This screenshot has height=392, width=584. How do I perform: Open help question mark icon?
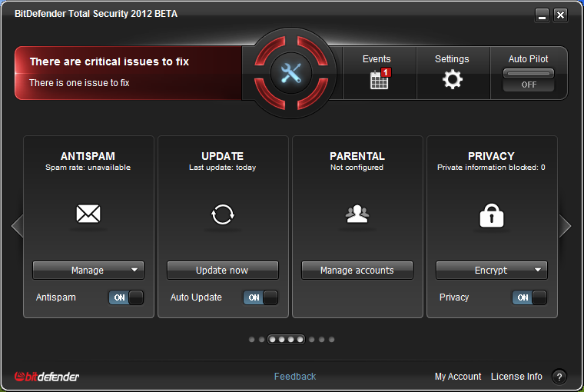(x=559, y=377)
